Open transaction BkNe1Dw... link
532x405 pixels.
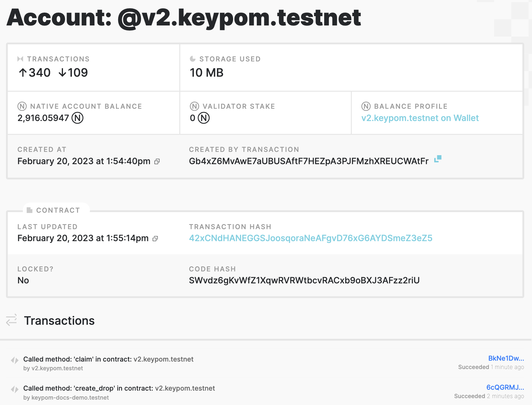(x=506, y=358)
